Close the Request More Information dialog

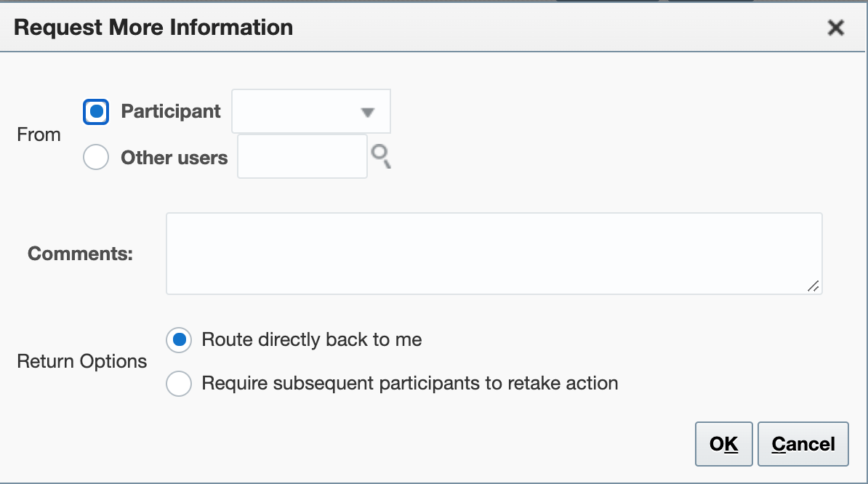point(835,27)
